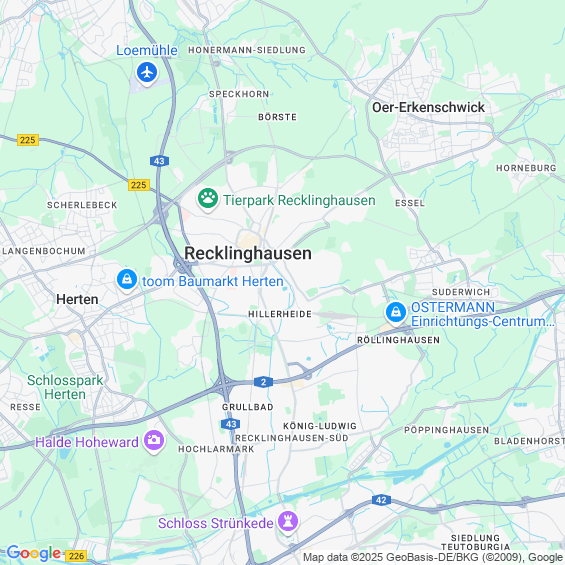The width and height of the screenshot is (565, 565).
Task: Click the Map data copyright text
Action: tap(433, 557)
